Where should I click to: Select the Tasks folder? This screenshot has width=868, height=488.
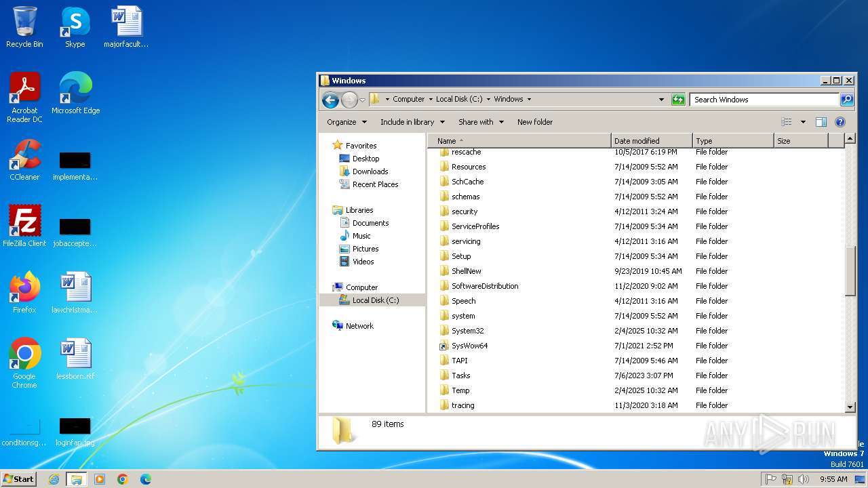pos(460,375)
